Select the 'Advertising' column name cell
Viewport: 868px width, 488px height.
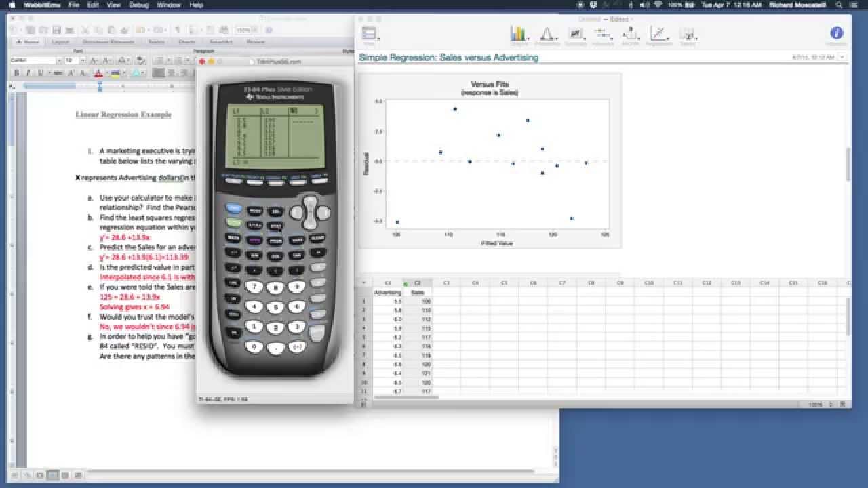coord(388,292)
